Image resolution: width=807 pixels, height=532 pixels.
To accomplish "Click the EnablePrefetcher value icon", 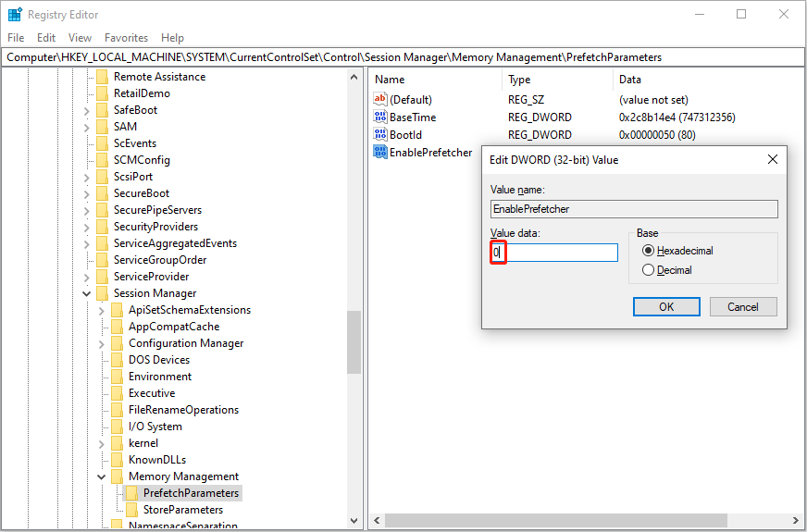I will (x=380, y=153).
